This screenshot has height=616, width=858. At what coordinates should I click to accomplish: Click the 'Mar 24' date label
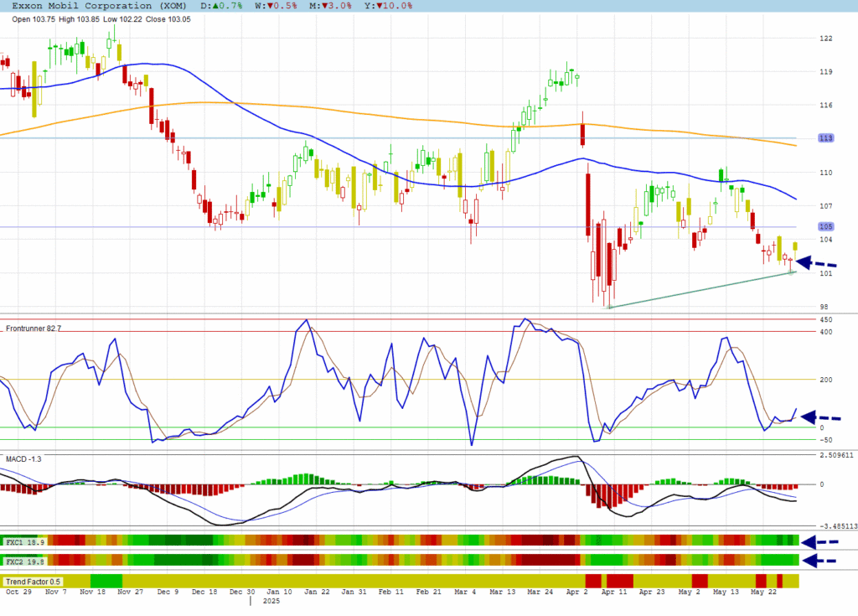pyautogui.click(x=540, y=592)
